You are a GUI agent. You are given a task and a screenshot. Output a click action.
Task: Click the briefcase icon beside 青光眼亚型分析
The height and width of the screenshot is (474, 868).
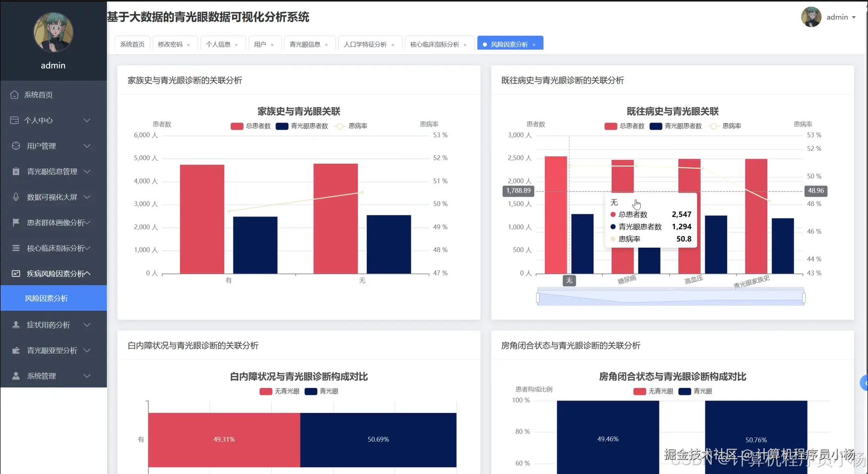tap(16, 350)
